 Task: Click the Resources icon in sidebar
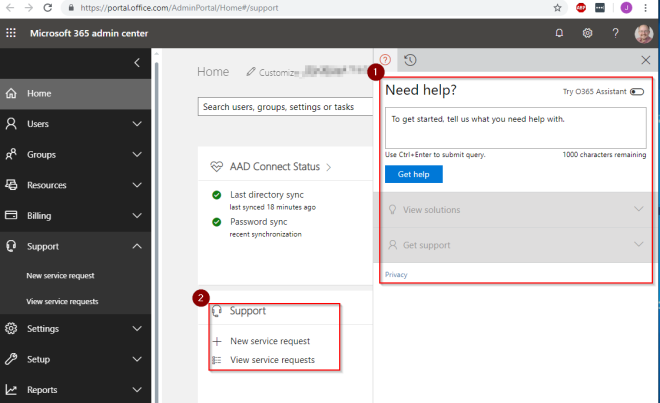(x=11, y=185)
